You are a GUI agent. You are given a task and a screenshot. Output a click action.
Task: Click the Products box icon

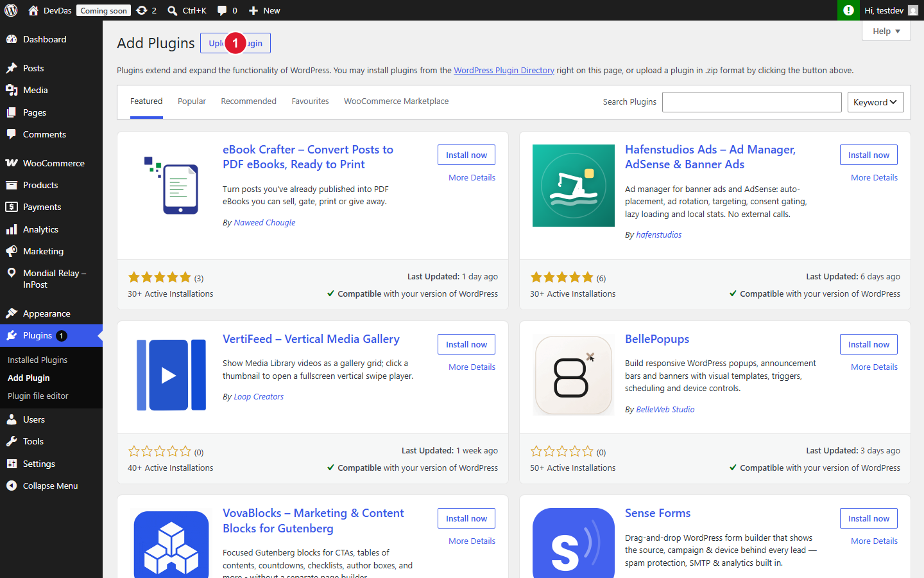click(x=12, y=185)
